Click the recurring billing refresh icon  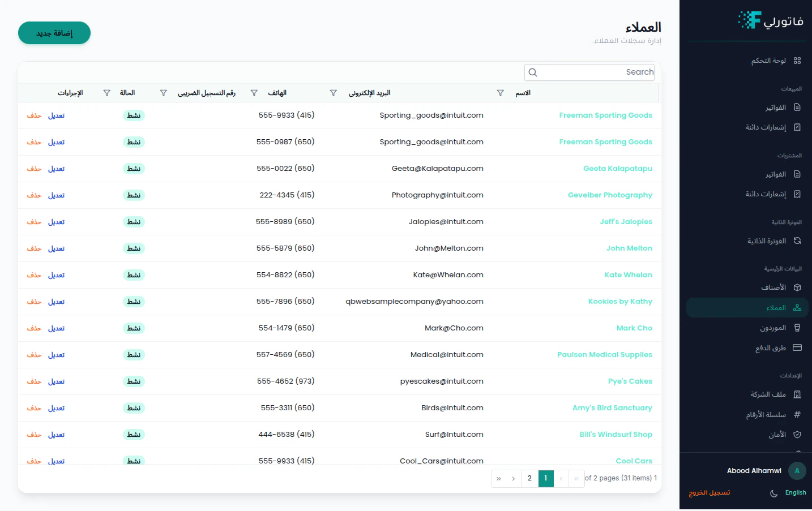point(797,241)
